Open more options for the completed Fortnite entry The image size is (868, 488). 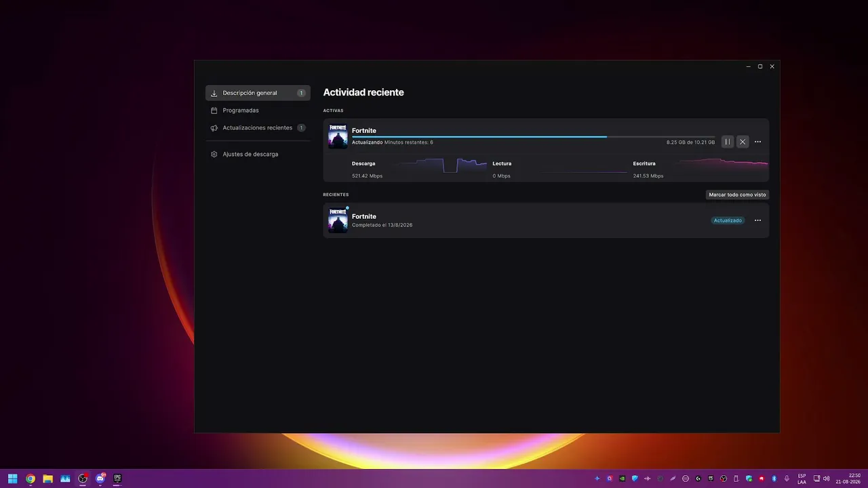[757, 220]
